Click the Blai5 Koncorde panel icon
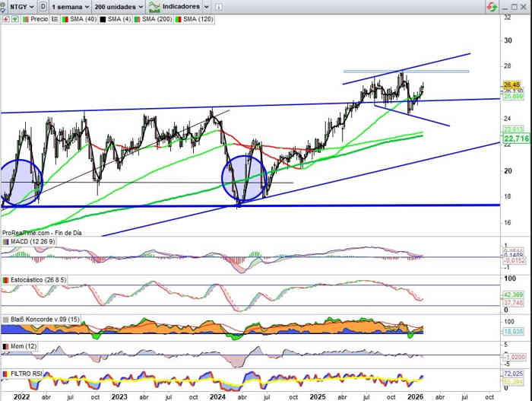532x401 pixels. pos(5,318)
